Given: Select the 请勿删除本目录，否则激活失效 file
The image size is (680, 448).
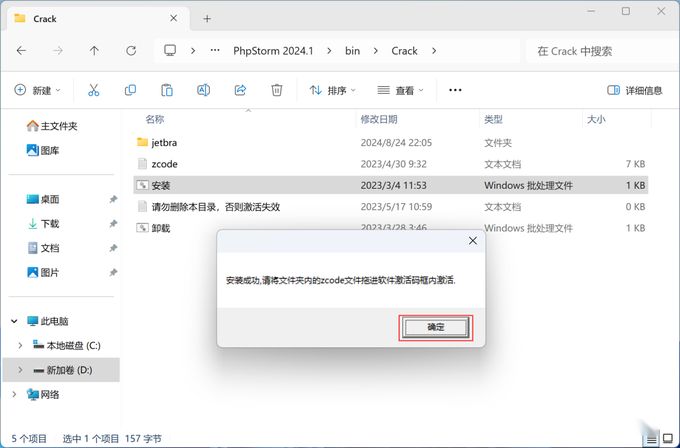Looking at the screenshot, I should [x=391, y=206].
